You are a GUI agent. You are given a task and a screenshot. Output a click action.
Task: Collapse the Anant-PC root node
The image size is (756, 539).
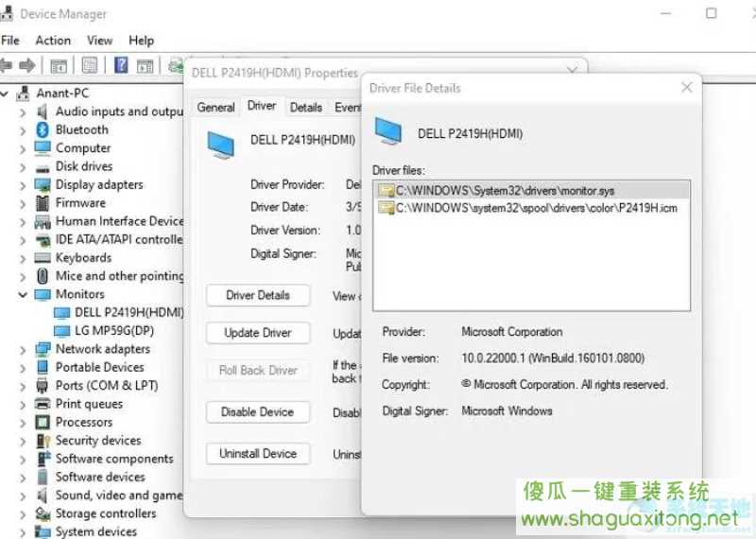pos(5,93)
